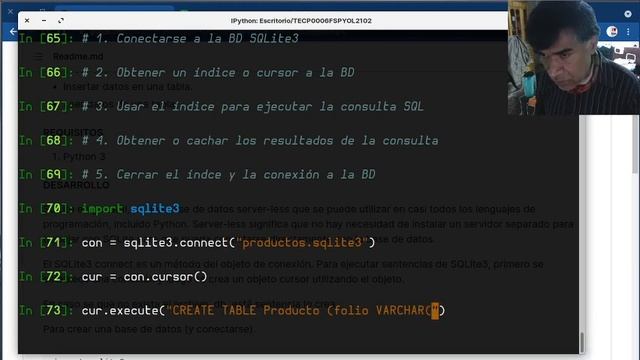The width and height of the screenshot is (640, 360).
Task: Place cursor in 'CREATE TABLE Producto' string
Action: (x=246, y=311)
